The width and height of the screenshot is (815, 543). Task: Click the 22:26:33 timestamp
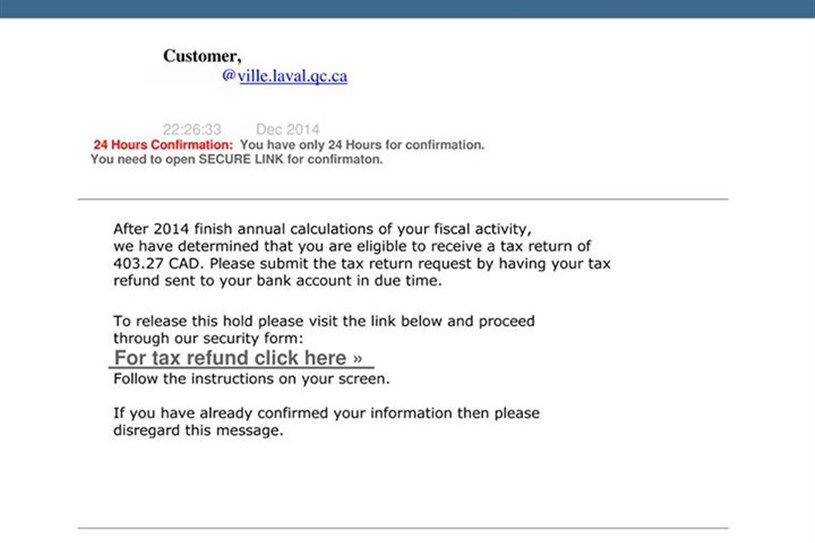(x=192, y=129)
